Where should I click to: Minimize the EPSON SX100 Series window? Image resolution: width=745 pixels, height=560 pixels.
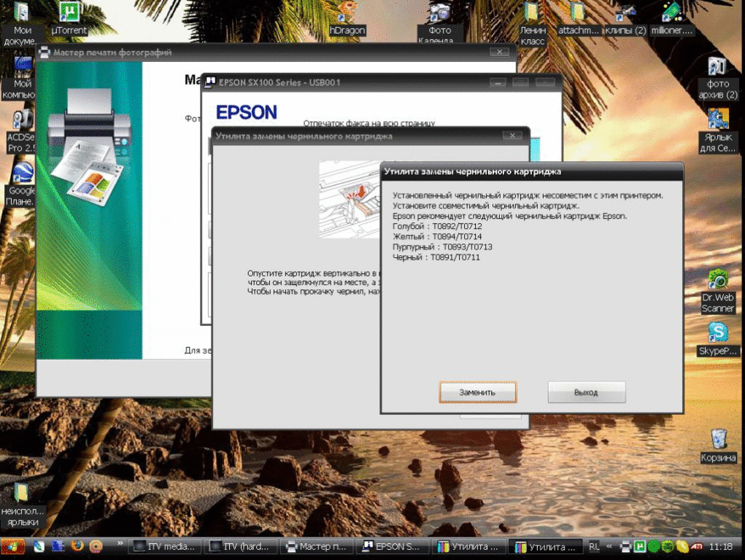pyautogui.click(x=498, y=82)
